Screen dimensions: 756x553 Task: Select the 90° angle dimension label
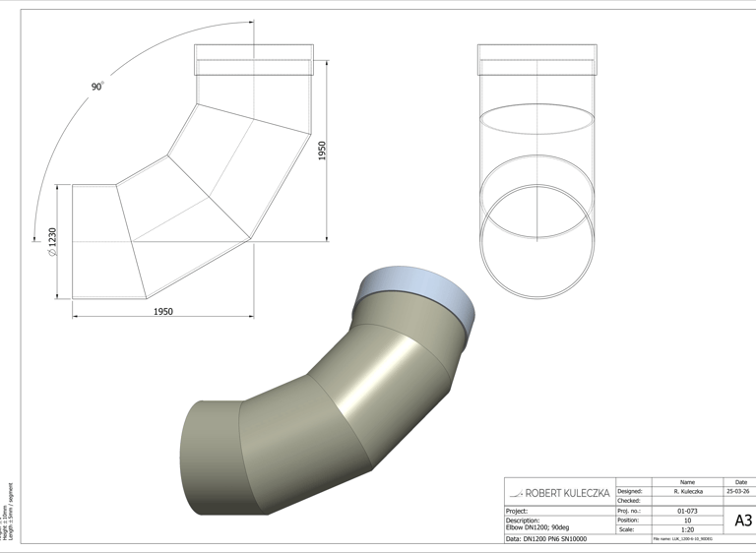click(97, 87)
